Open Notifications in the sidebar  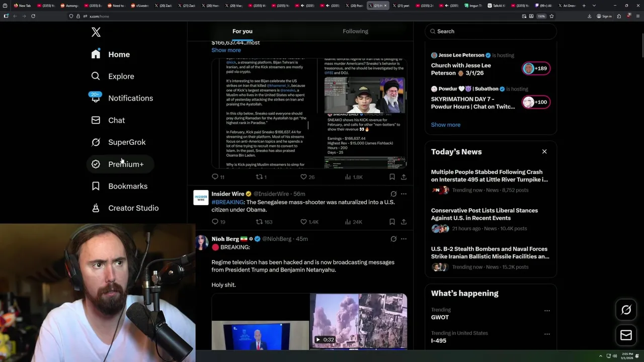pyautogui.click(x=122, y=98)
